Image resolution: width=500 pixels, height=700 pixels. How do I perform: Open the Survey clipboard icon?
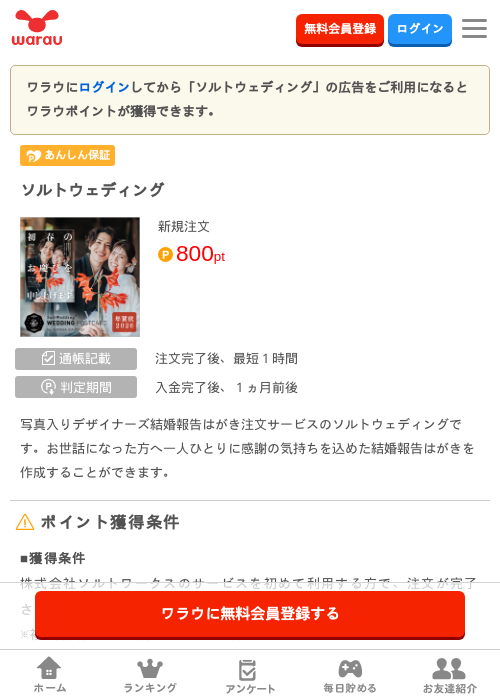coord(248,670)
